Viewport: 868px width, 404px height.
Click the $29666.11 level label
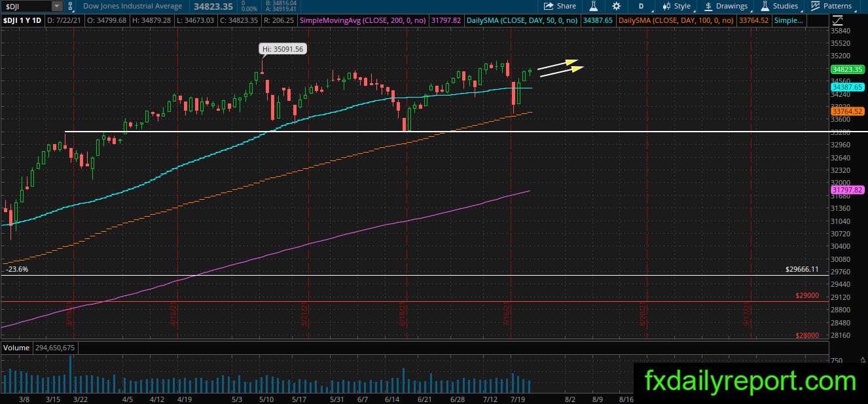(x=802, y=269)
